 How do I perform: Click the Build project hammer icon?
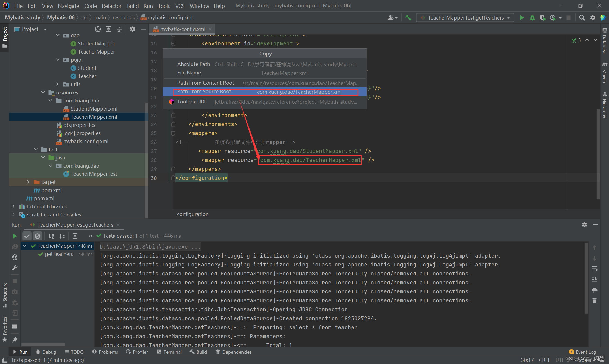[x=408, y=18]
